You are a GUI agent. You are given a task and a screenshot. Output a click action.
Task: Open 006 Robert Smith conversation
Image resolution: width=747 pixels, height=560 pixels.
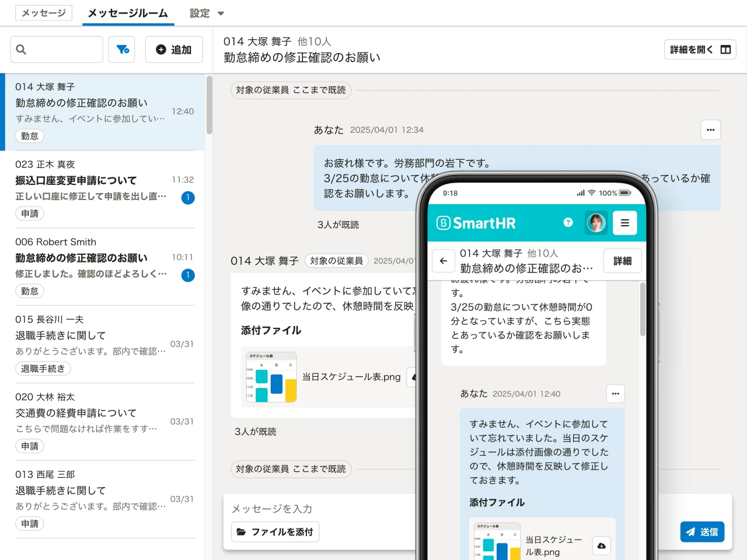pyautogui.click(x=102, y=267)
